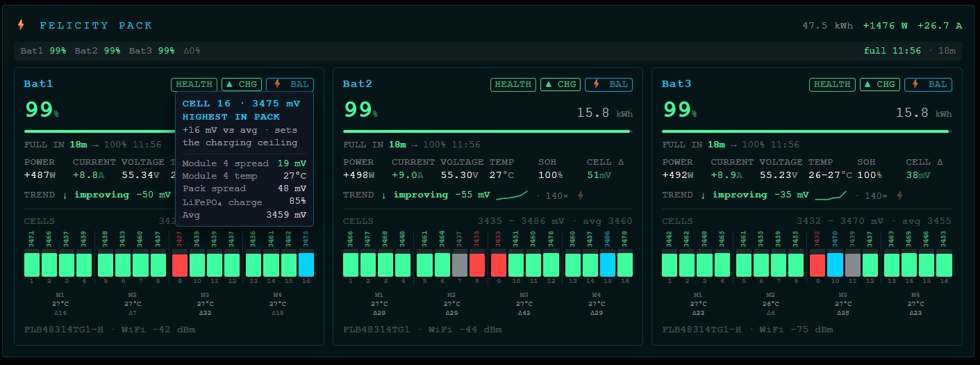
Task: Select the cell 16 bar in Bat3
Action: click(944, 265)
